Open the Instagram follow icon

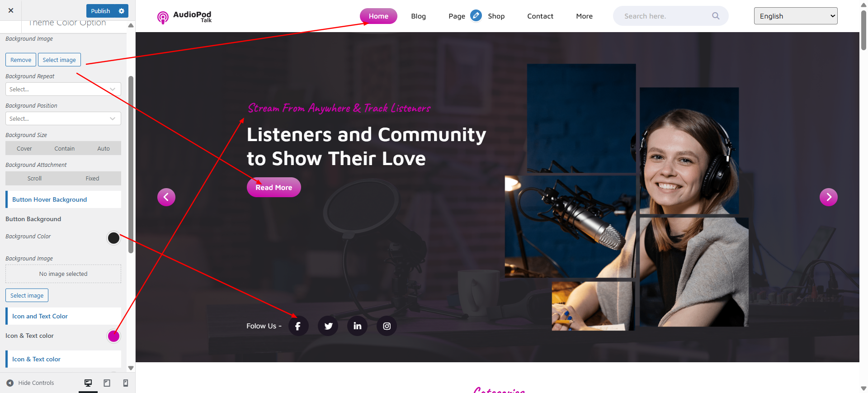point(387,326)
